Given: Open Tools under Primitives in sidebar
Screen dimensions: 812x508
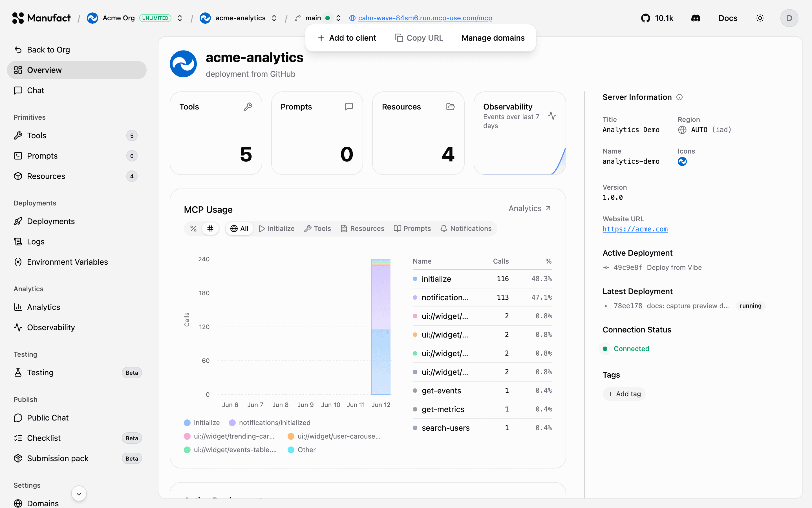Looking at the screenshot, I should 76,135.
